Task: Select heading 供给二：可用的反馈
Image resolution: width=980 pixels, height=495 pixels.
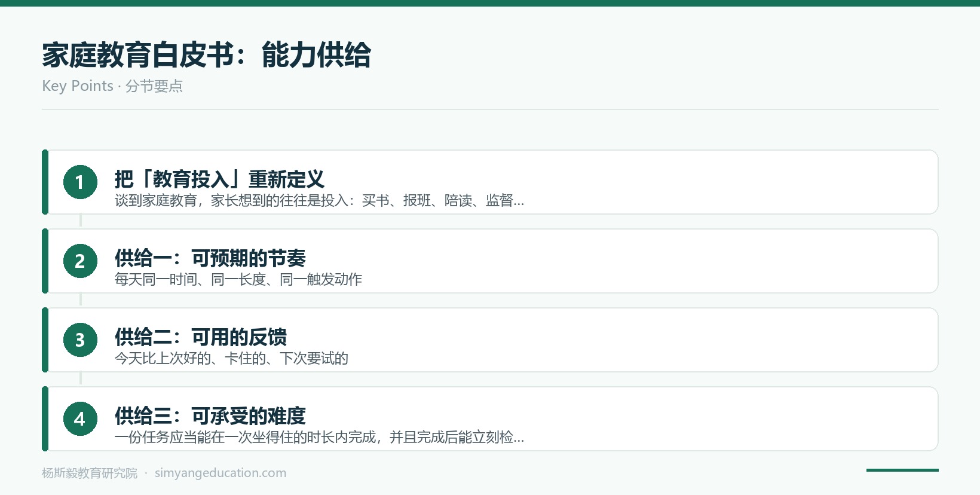Action: (201, 337)
